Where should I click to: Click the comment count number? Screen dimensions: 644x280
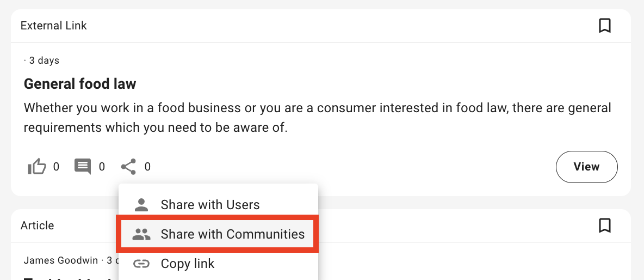pyautogui.click(x=102, y=167)
